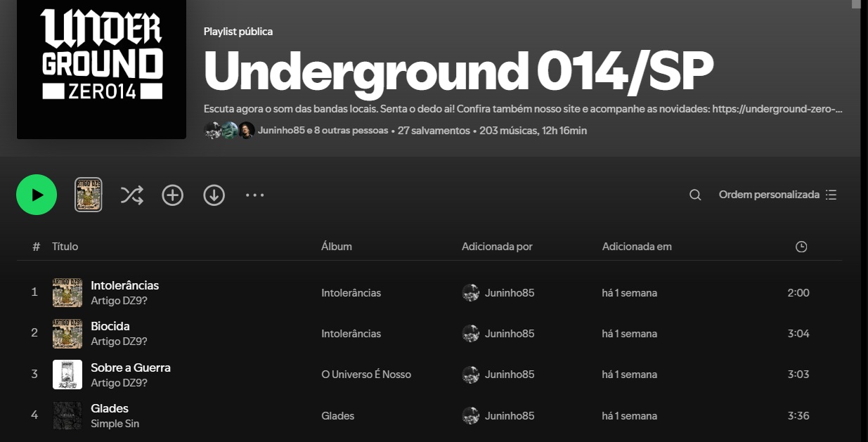The image size is (868, 442).
Task: Open artist Artigo DZ9? under Biocida
Action: [119, 342]
